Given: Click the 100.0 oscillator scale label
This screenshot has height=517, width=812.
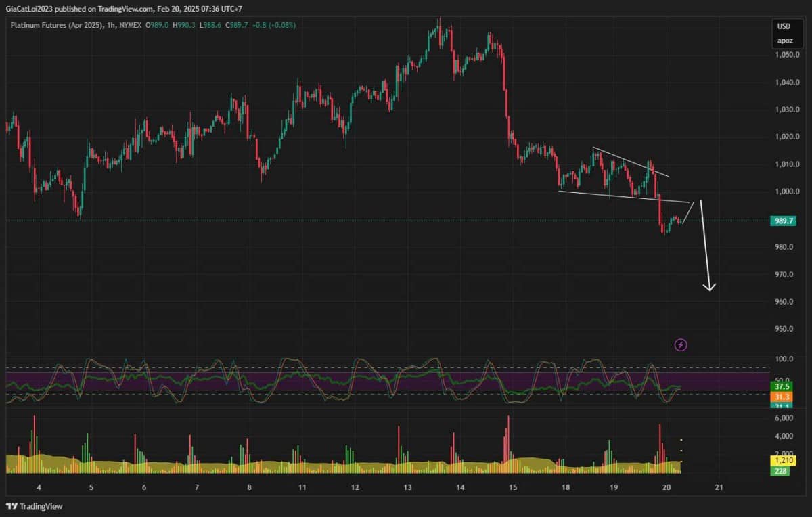Looking at the screenshot, I should tap(784, 359).
